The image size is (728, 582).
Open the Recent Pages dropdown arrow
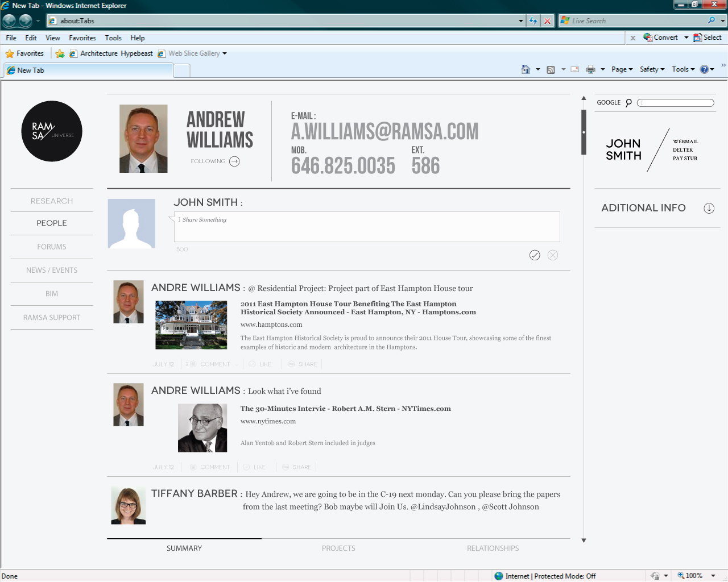[x=38, y=21]
